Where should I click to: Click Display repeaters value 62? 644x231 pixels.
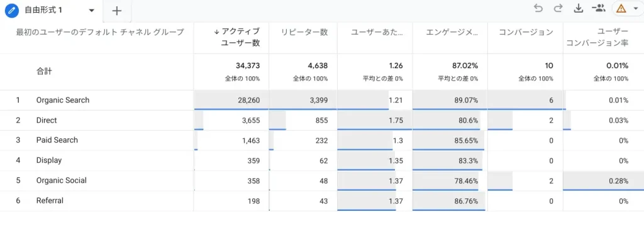tap(323, 161)
